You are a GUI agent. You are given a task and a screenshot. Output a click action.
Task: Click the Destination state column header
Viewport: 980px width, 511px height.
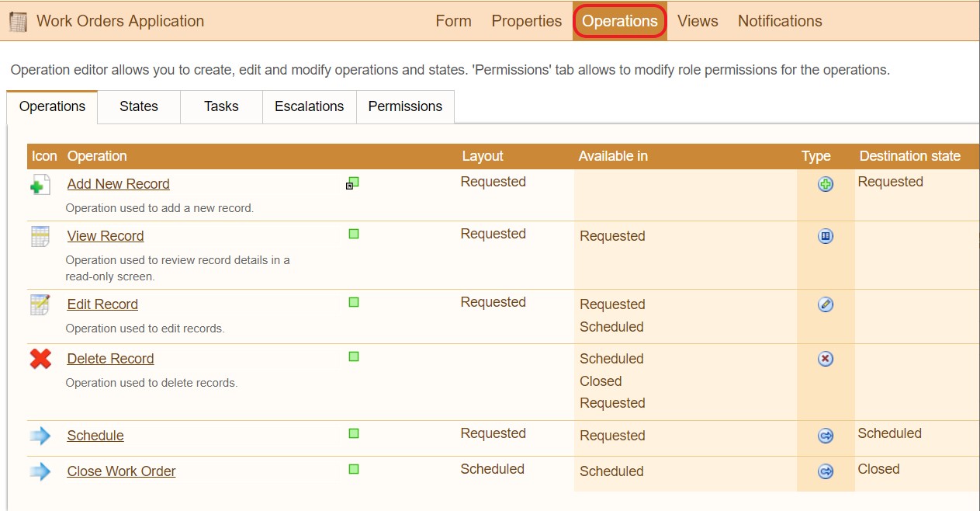909,156
